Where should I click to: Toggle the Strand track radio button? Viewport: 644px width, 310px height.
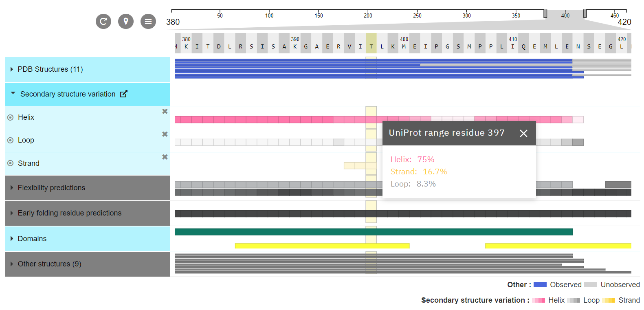[x=11, y=163]
